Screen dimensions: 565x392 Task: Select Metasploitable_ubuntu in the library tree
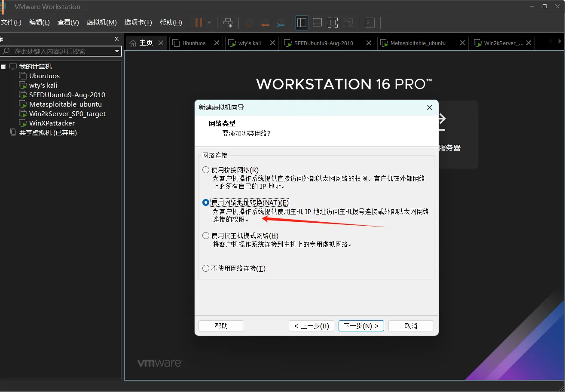(x=65, y=104)
